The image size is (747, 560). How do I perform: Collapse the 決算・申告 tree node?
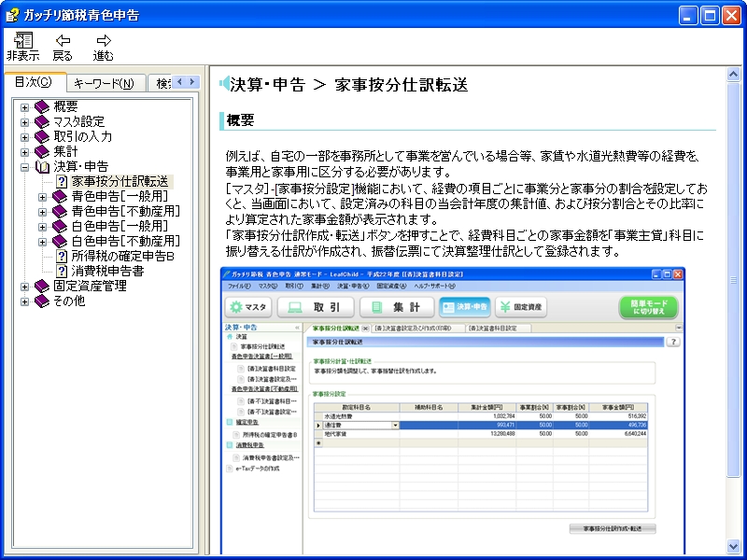pos(25,167)
